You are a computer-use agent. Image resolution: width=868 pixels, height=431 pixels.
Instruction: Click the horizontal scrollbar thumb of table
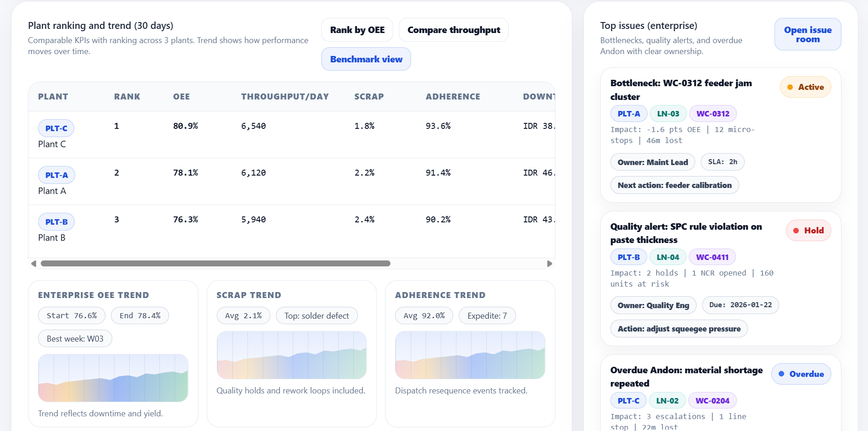point(215,264)
